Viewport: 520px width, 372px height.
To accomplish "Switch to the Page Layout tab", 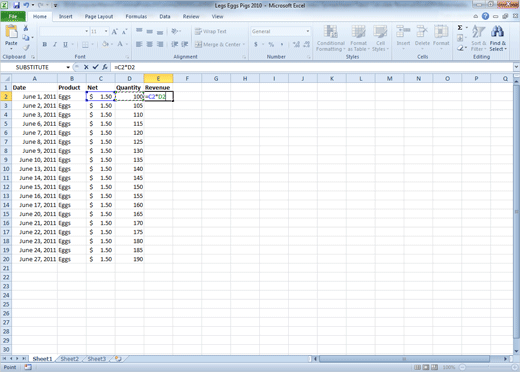I will coord(99,16).
